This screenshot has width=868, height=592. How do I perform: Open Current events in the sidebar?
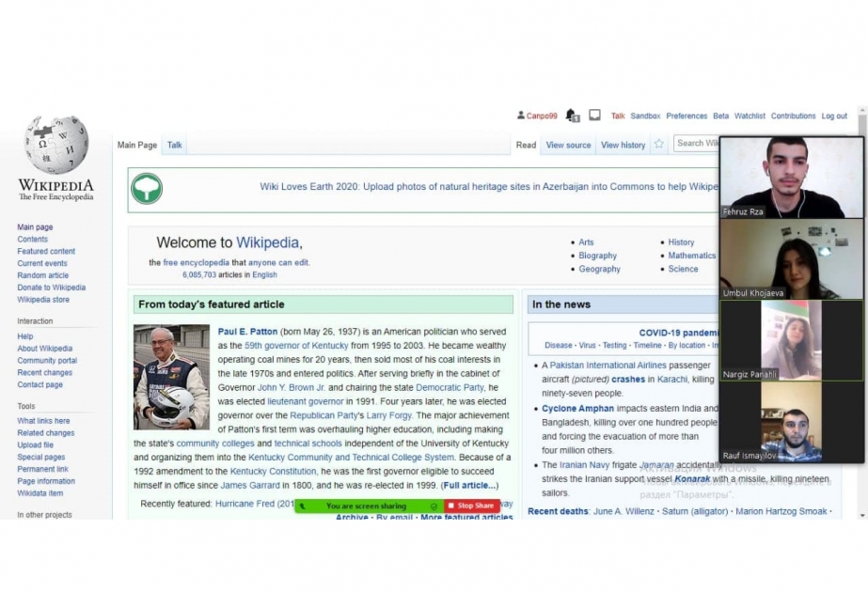42,263
